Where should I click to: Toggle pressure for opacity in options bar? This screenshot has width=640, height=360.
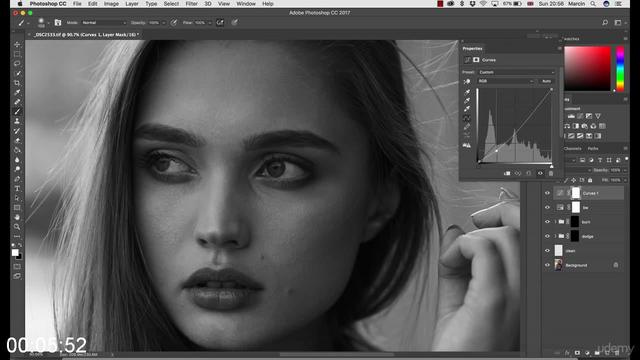pos(174,23)
